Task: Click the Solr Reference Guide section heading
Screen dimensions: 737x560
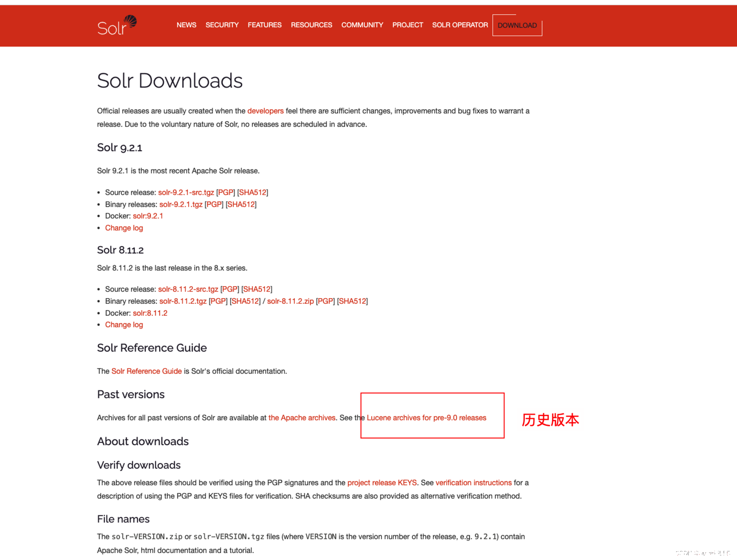Action: pos(152,348)
